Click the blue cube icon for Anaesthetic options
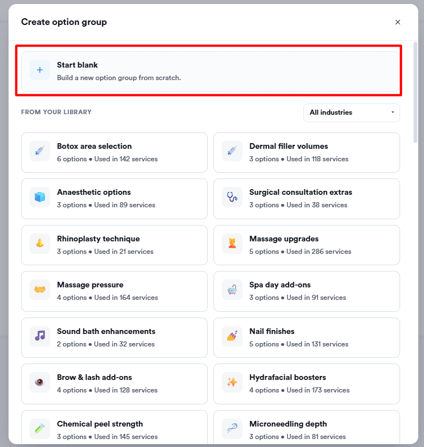This screenshot has width=424, height=447. click(40, 197)
